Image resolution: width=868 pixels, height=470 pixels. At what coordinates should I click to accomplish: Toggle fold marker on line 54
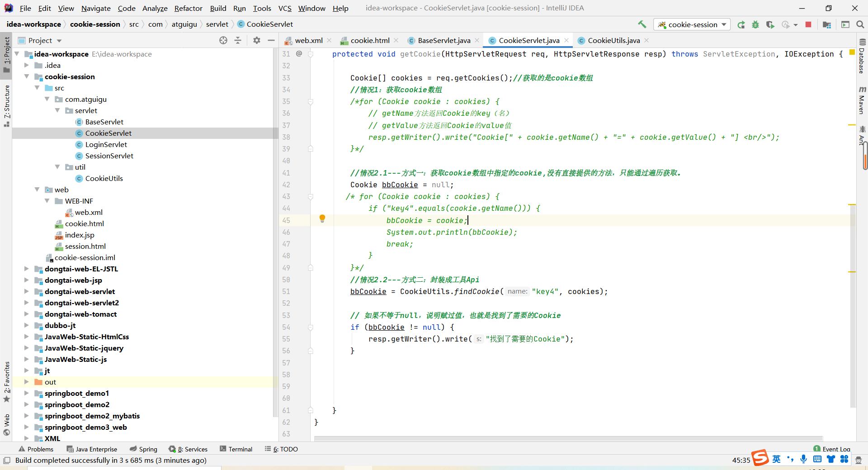[x=311, y=327]
